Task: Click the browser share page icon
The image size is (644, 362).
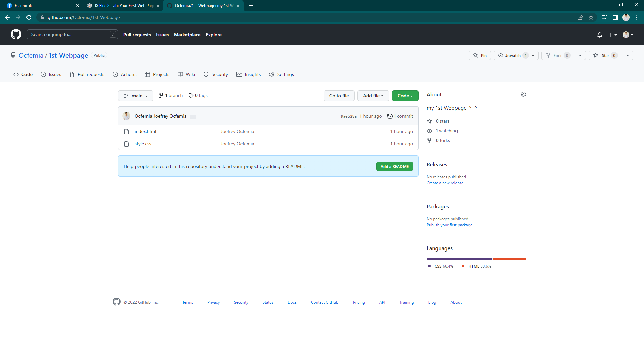Action: (580, 17)
